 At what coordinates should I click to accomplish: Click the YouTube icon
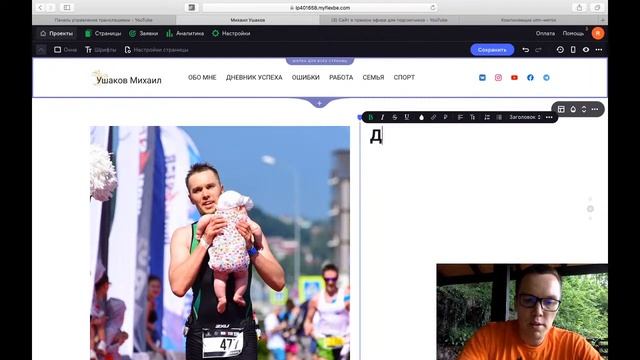tap(514, 78)
